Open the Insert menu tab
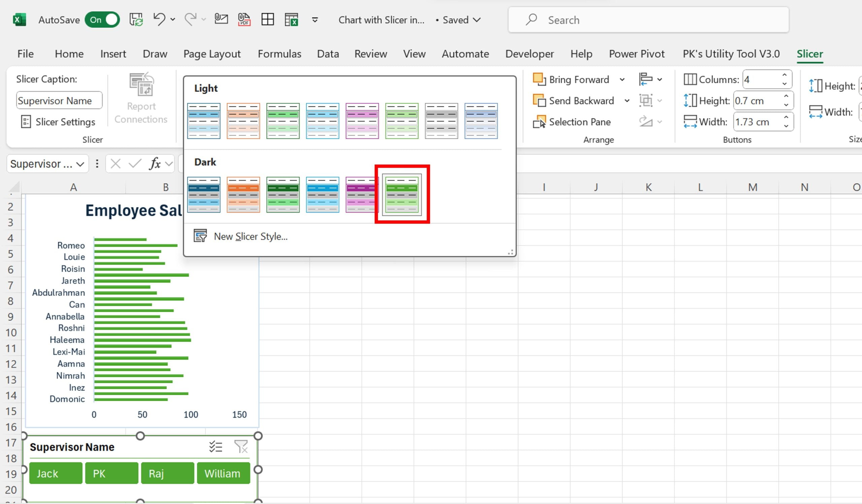The height and width of the screenshot is (504, 862). point(113,54)
